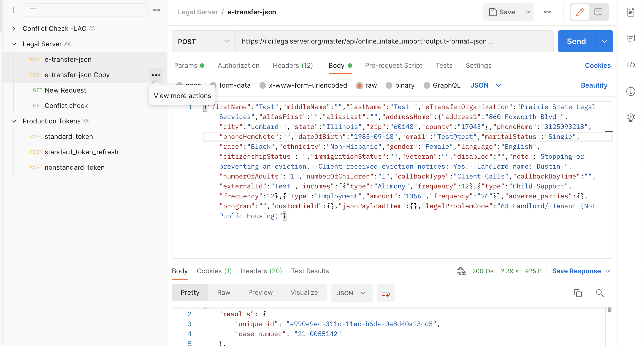Click the blue Send button
Viewport: 644px width, 346px height.
[576, 42]
